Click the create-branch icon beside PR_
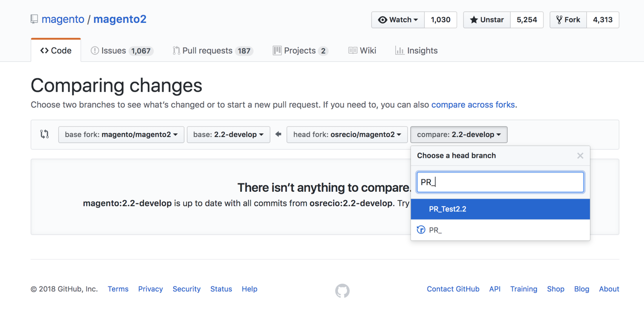 (x=421, y=230)
